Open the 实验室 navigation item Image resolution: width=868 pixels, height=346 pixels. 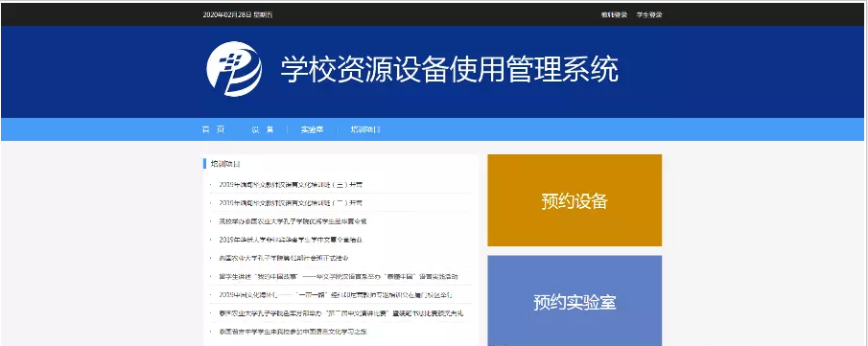pyautogui.click(x=313, y=129)
